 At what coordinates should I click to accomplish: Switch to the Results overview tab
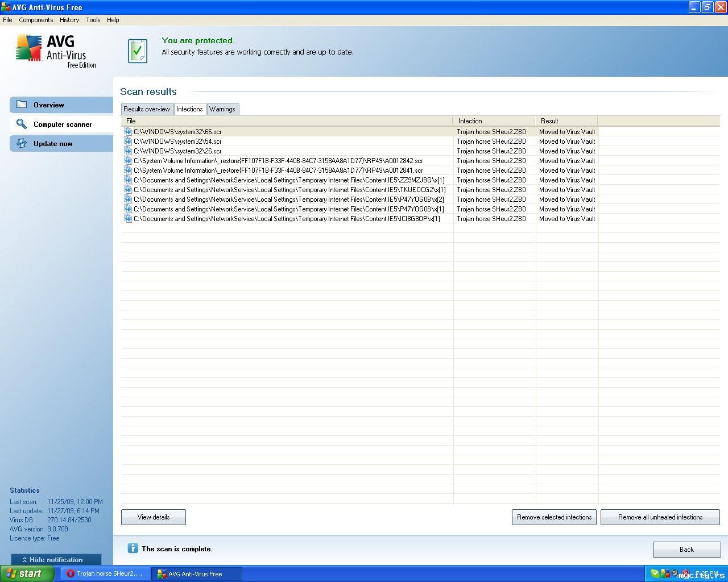click(146, 109)
